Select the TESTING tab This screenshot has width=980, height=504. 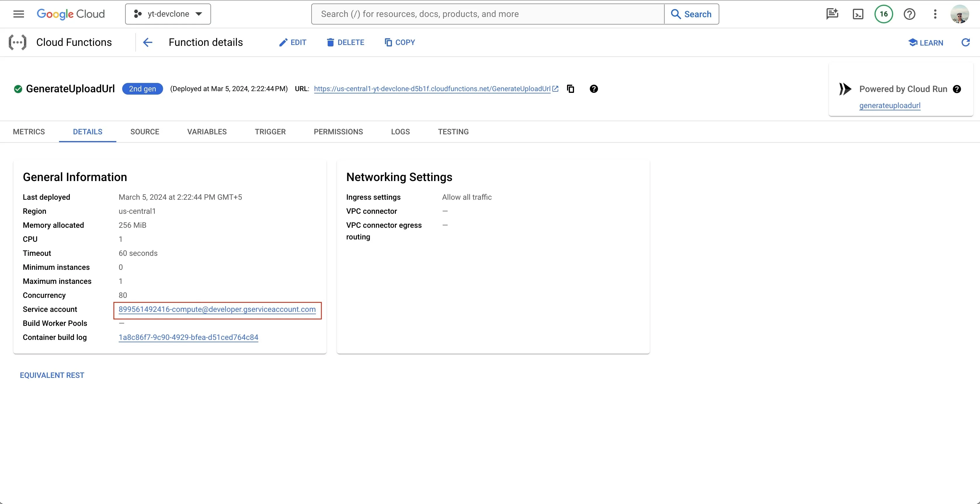point(453,132)
